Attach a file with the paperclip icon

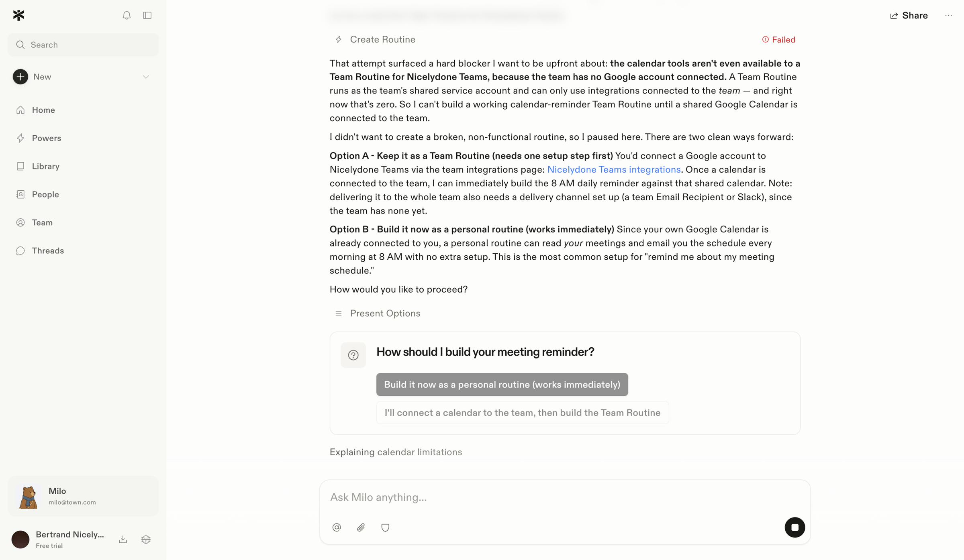[361, 527]
